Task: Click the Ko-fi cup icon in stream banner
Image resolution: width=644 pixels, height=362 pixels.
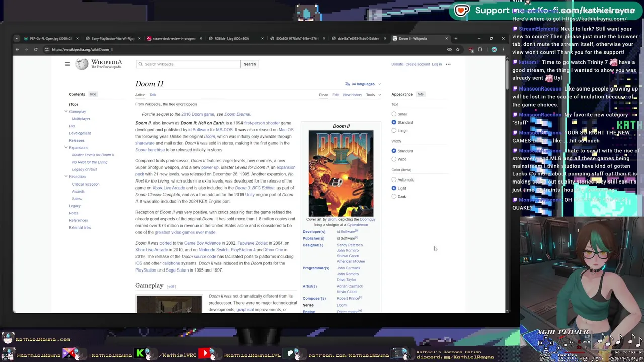Action: point(462,10)
